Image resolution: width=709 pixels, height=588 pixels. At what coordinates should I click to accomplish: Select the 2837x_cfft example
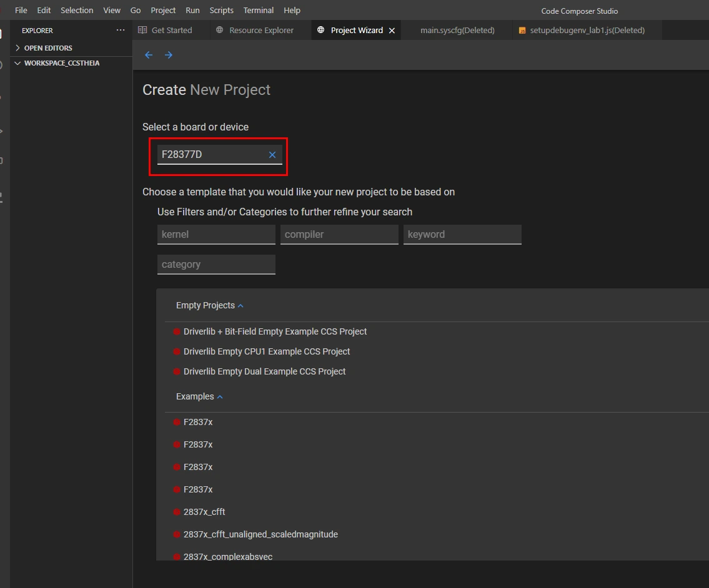coord(204,512)
